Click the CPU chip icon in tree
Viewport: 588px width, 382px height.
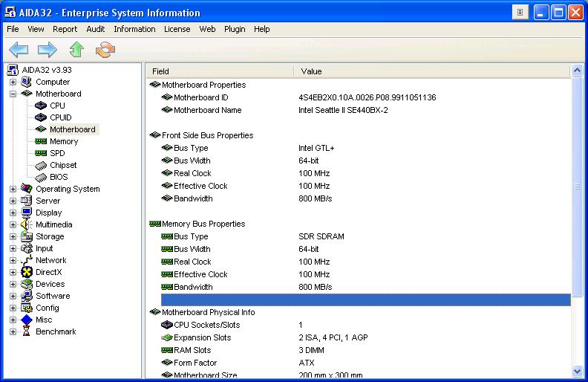(41, 106)
